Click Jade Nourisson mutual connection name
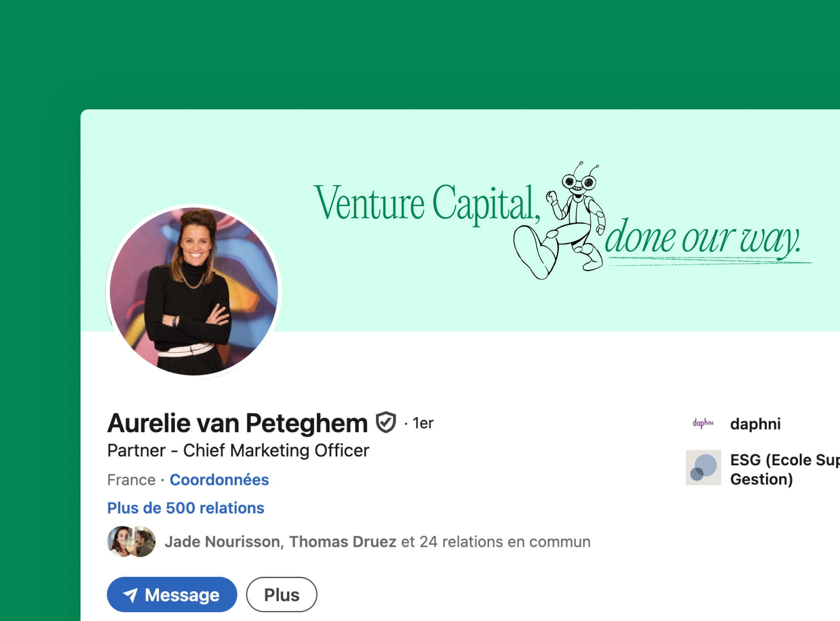This screenshot has width=840, height=621. (x=222, y=541)
